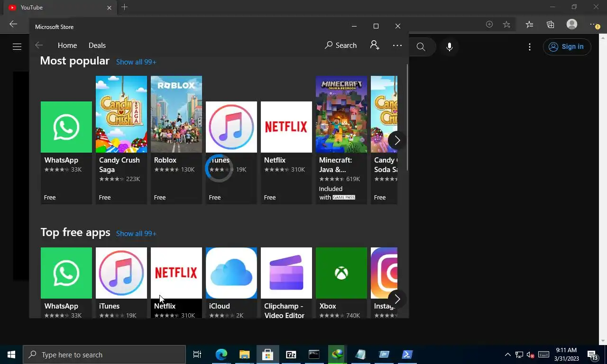The height and width of the screenshot is (364, 607).
Task: Open the notification center icon
Action: tap(592, 355)
